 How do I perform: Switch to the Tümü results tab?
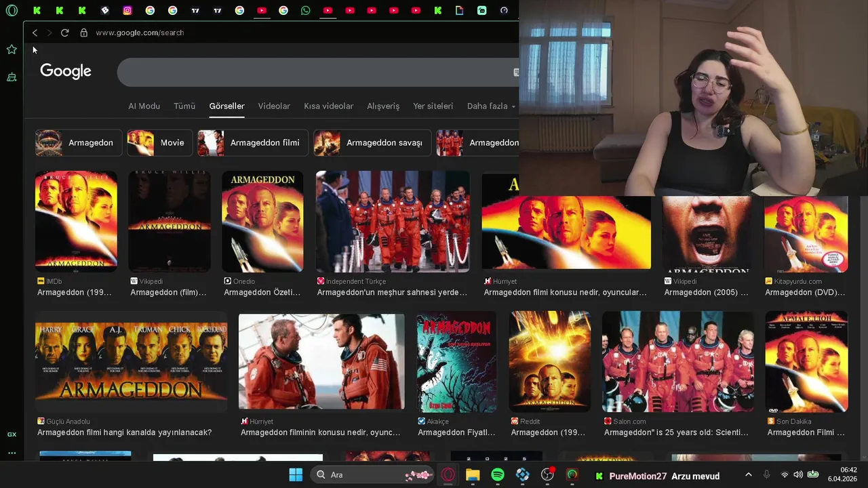click(x=184, y=106)
